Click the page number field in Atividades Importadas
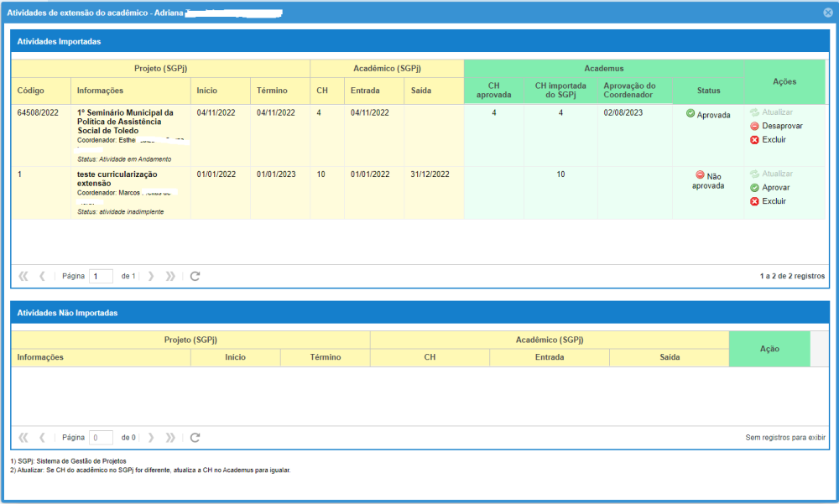This screenshot has width=839, height=504. (101, 276)
